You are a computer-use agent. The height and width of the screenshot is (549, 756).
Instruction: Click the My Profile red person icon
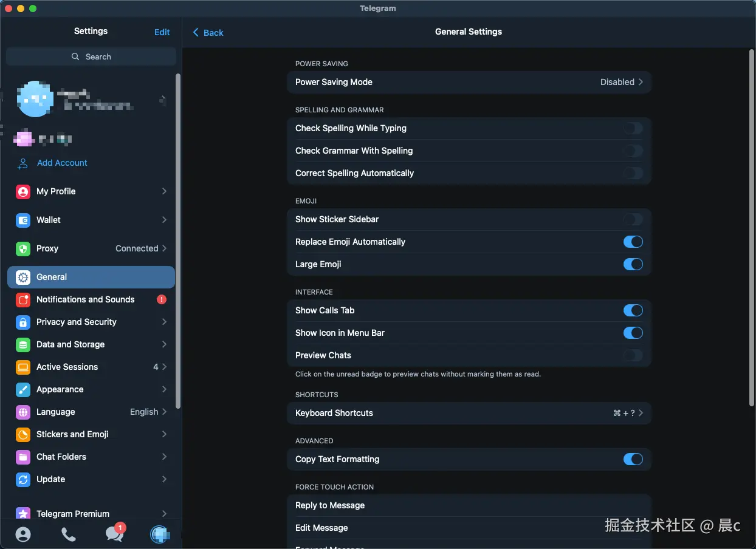point(23,191)
